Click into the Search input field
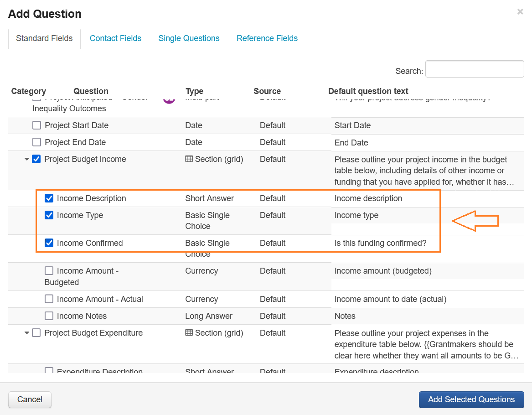The width and height of the screenshot is (532, 415). click(x=474, y=69)
